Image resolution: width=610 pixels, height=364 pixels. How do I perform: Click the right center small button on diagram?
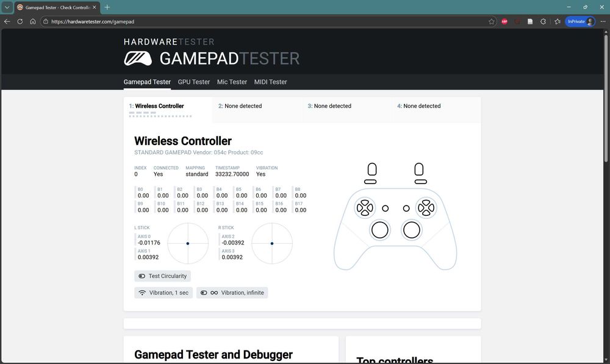click(406, 209)
